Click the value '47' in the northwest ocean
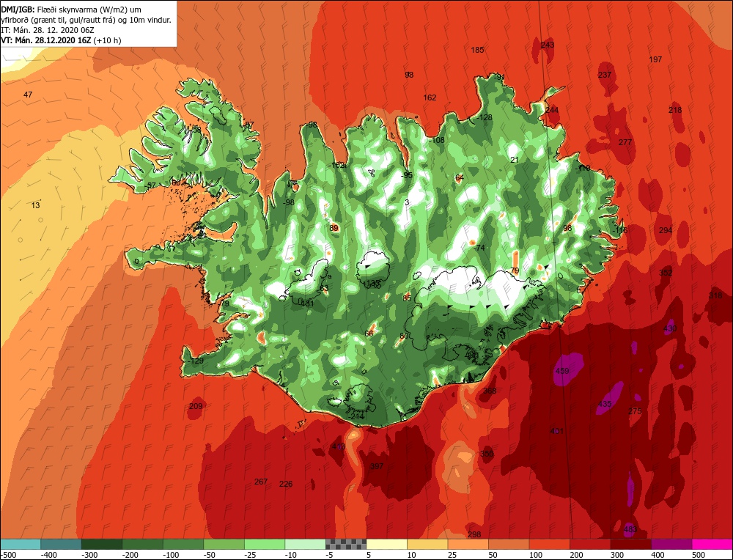The height and width of the screenshot is (560, 733). pos(28,95)
